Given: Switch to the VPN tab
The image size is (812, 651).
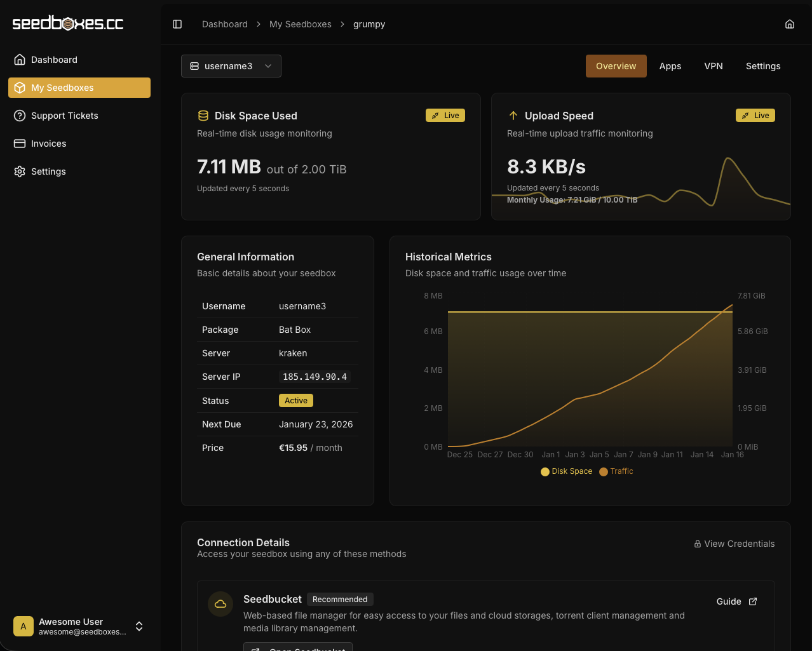Looking at the screenshot, I should point(714,66).
